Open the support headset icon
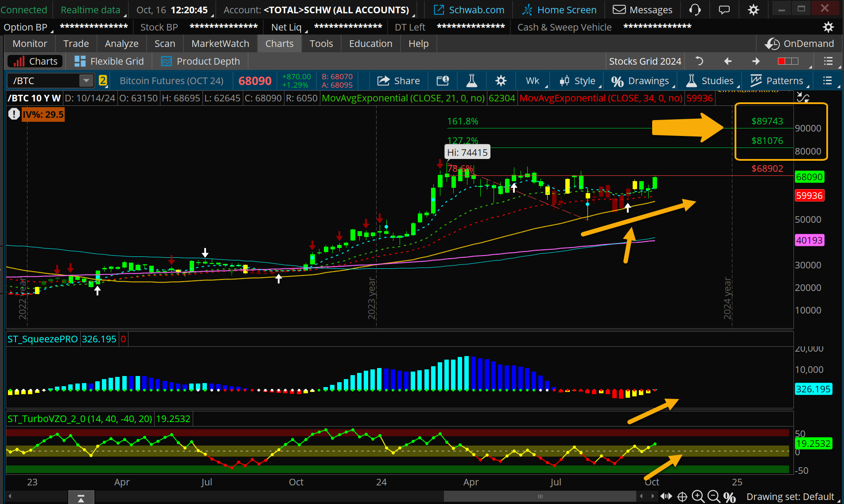Image resolution: width=844 pixels, height=504 pixels. [695, 10]
